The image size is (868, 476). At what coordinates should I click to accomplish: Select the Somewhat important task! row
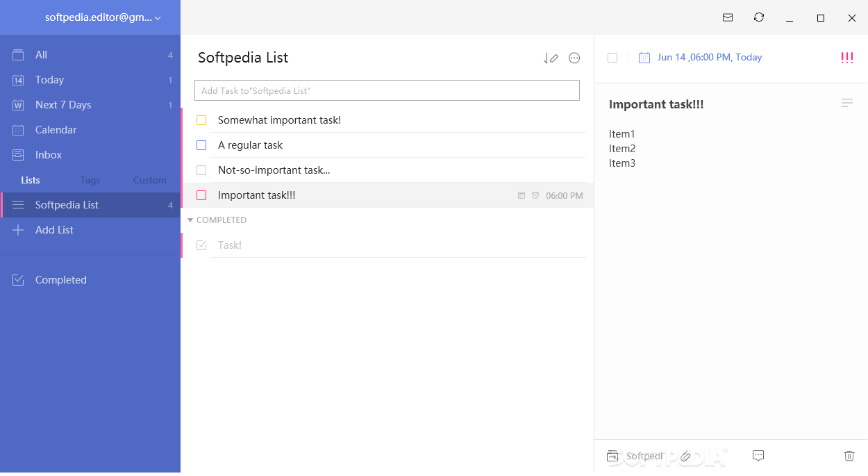[387, 120]
